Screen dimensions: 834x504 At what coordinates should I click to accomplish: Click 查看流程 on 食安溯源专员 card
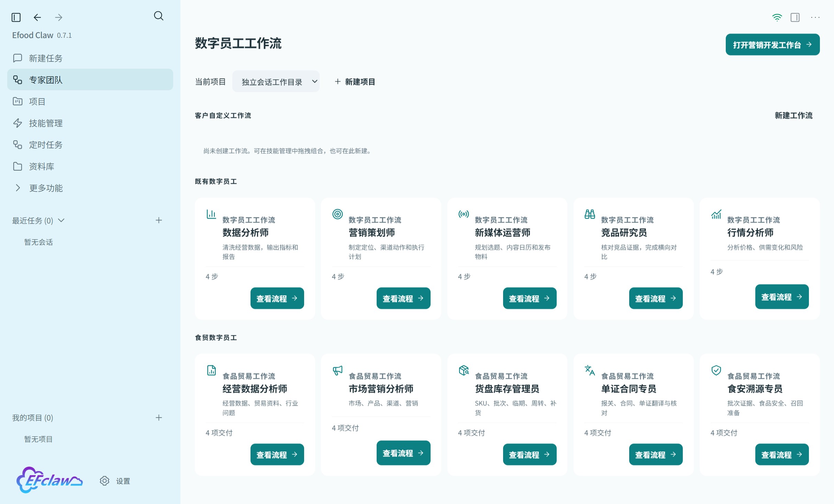[782, 455]
